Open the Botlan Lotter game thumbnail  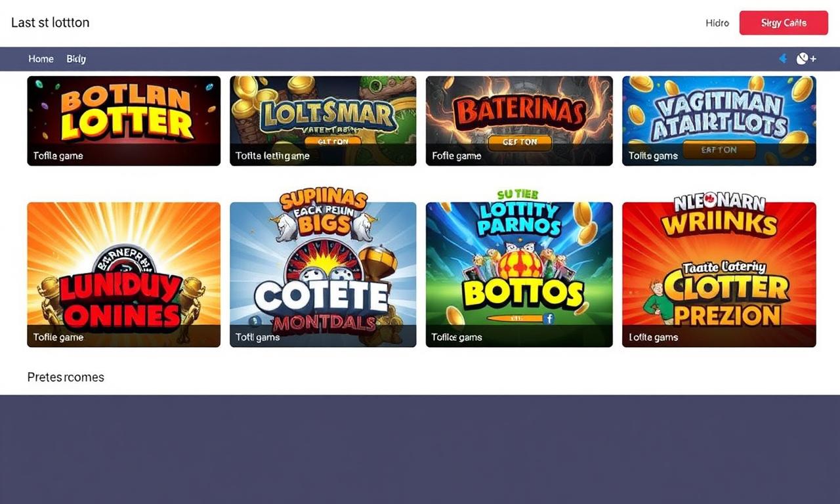123,121
